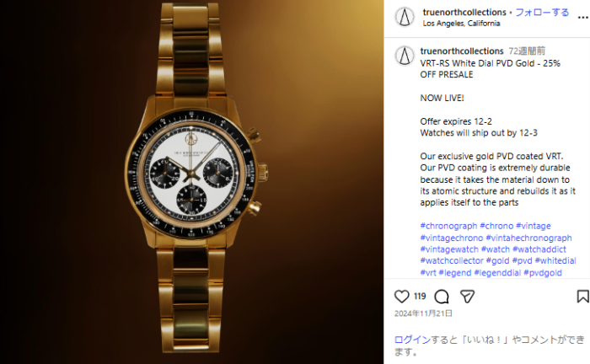This screenshot has width=590, height=364.
Task: Like the post with the heart icon
Action: [401, 297]
